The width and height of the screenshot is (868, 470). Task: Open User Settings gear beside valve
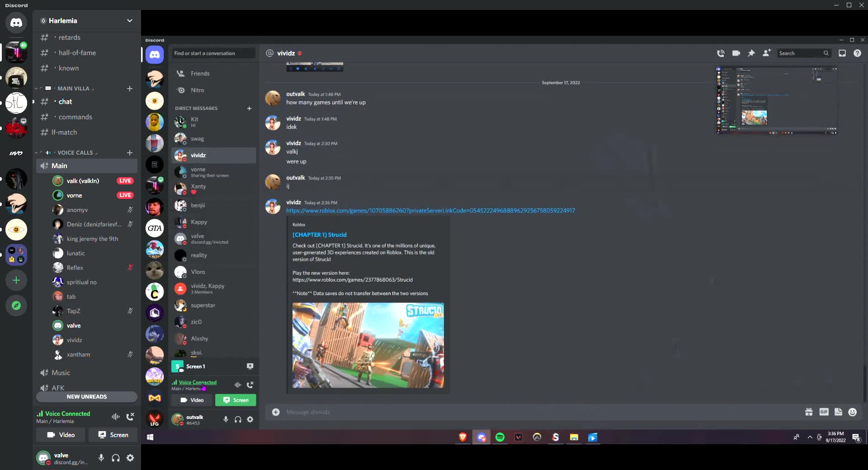[x=130, y=458]
